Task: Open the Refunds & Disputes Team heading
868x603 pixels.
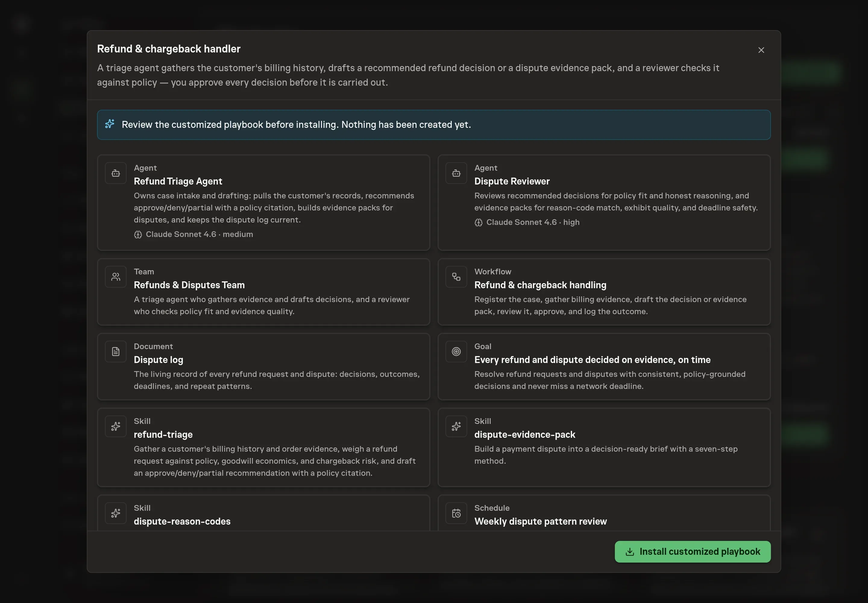Action: [x=189, y=285]
